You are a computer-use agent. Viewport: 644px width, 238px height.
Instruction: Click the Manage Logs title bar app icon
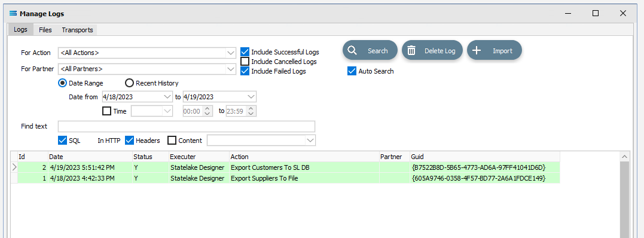pyautogui.click(x=13, y=14)
